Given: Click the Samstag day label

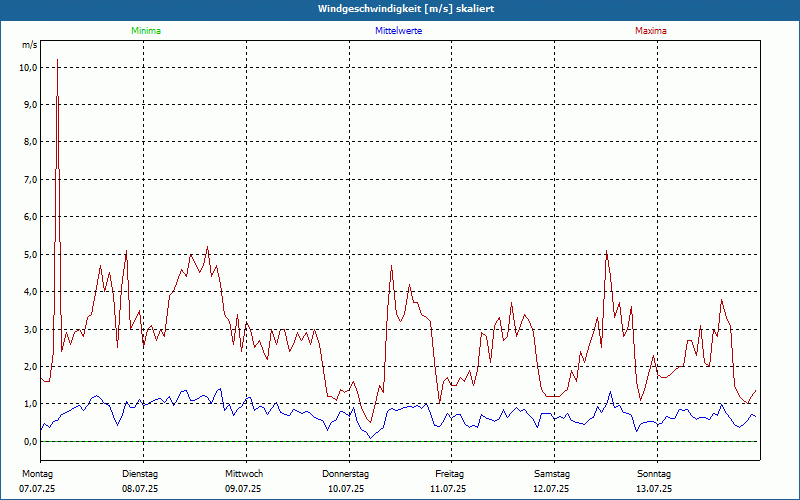Looking at the screenshot, I should pyautogui.click(x=552, y=474).
